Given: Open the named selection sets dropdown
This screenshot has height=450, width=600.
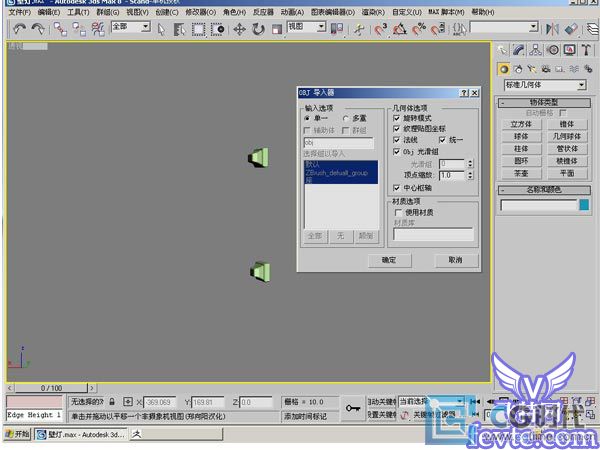Looking at the screenshot, I should pos(533,27).
